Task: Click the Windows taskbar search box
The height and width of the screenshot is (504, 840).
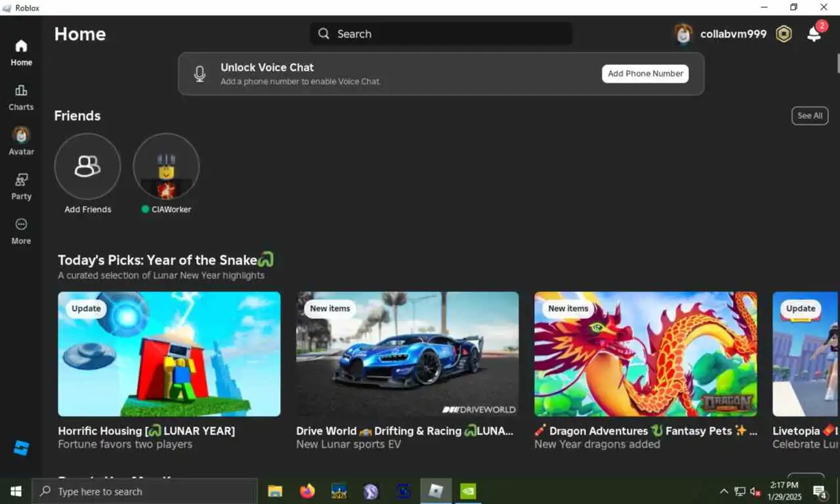Action: pyautogui.click(x=145, y=491)
